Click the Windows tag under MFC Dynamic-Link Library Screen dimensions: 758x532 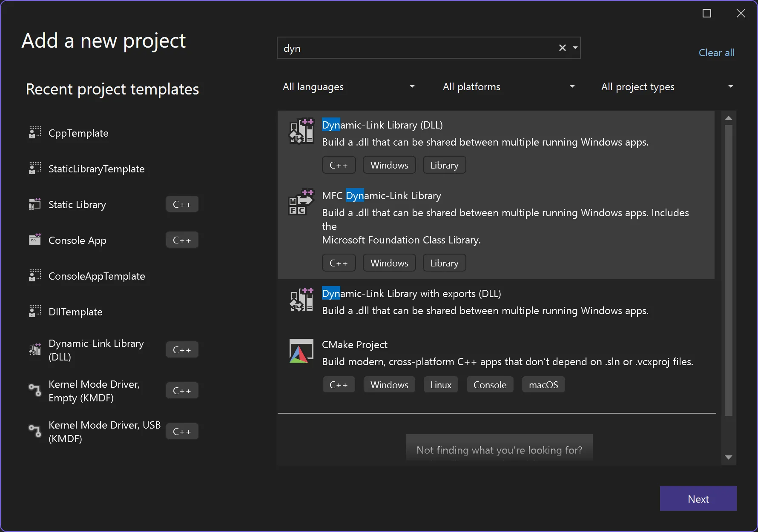pyautogui.click(x=389, y=263)
